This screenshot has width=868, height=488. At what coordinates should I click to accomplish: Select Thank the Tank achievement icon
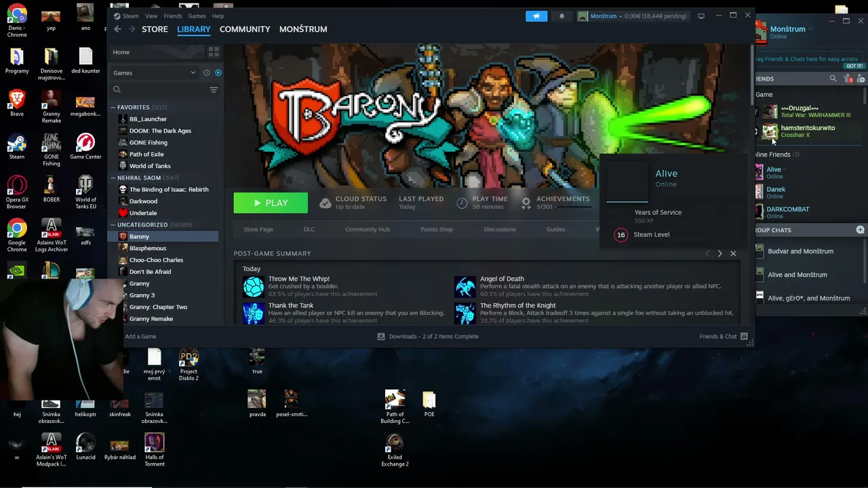coord(254,312)
